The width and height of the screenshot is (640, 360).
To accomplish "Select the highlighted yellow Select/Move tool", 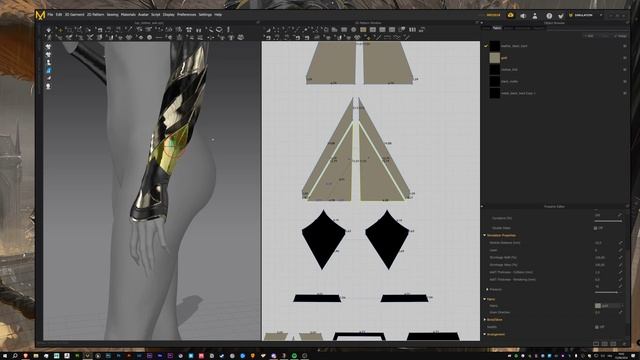I will tap(60, 30).
